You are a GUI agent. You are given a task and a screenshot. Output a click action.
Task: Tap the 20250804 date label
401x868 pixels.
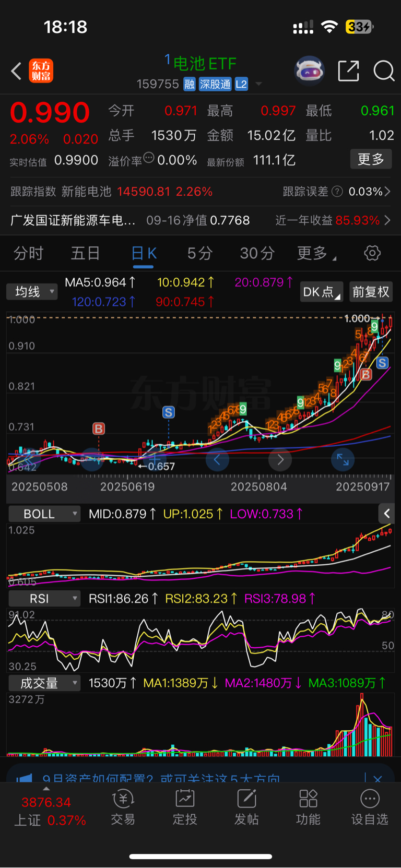point(258,486)
